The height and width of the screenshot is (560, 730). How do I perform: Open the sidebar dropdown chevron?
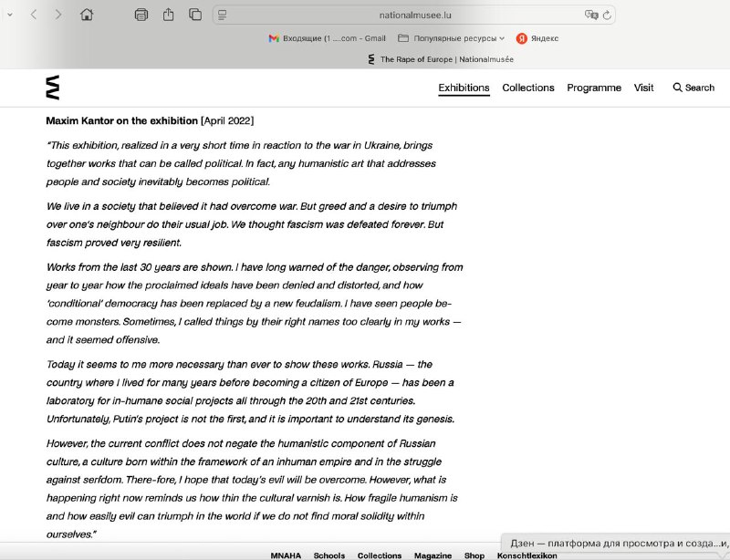(10, 15)
